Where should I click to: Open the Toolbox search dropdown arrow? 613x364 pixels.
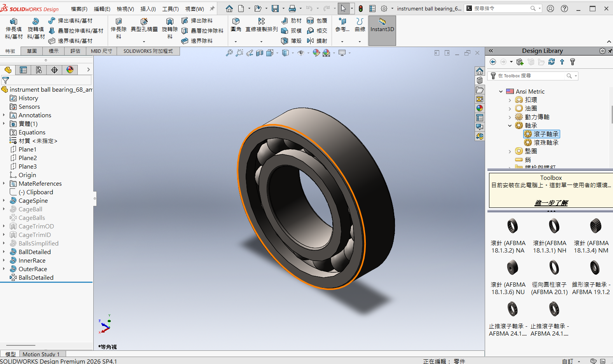coord(576,76)
